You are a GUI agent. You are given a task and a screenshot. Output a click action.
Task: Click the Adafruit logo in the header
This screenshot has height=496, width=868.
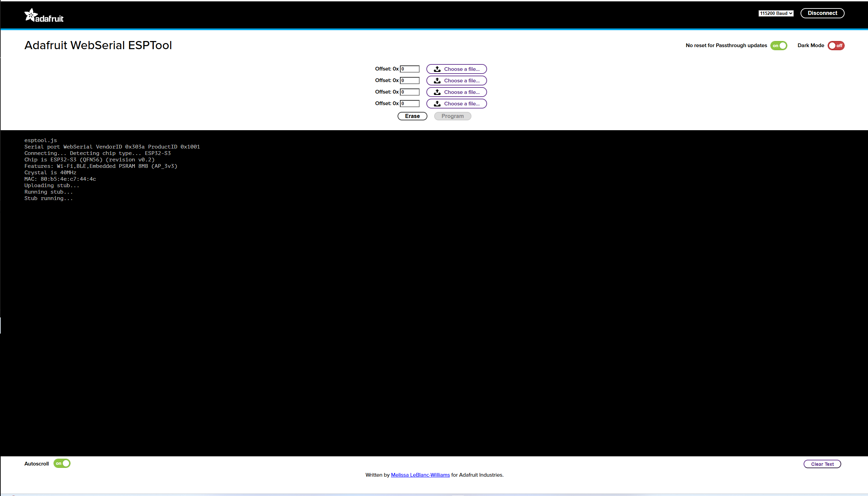(x=44, y=16)
